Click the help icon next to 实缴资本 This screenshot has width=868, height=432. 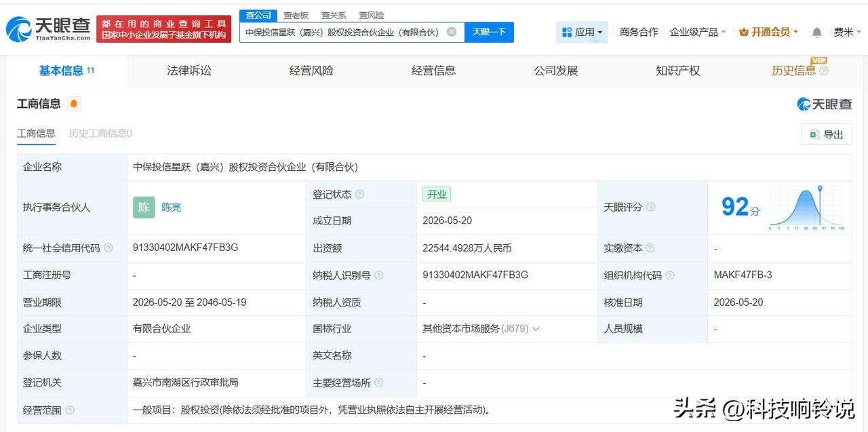(x=650, y=248)
